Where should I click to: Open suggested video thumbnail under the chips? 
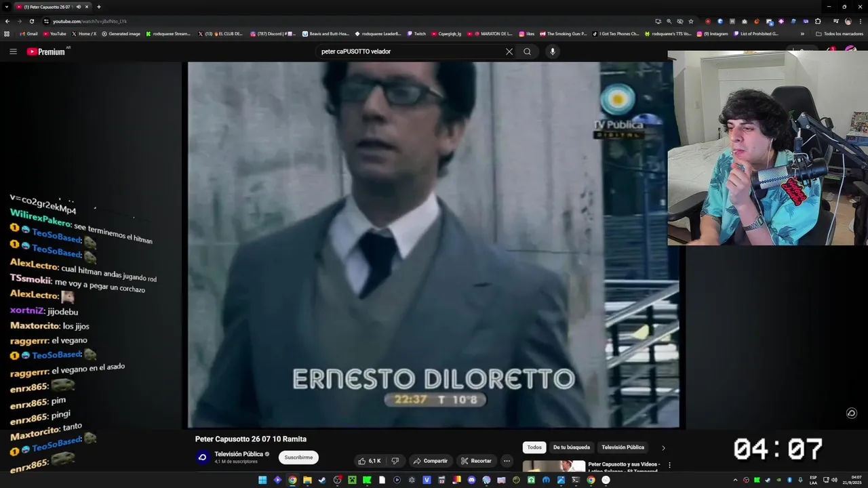[553, 466]
